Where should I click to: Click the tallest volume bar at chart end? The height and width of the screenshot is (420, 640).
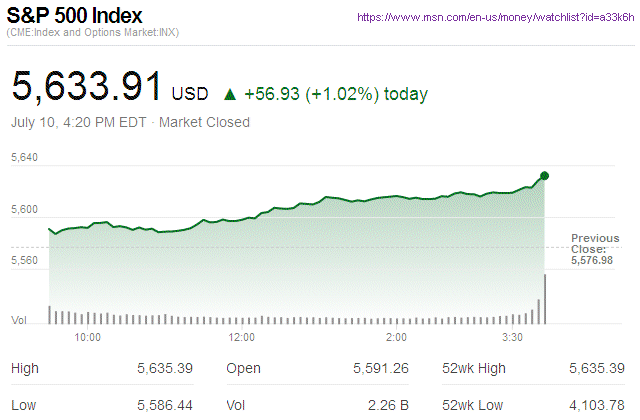coord(545,299)
